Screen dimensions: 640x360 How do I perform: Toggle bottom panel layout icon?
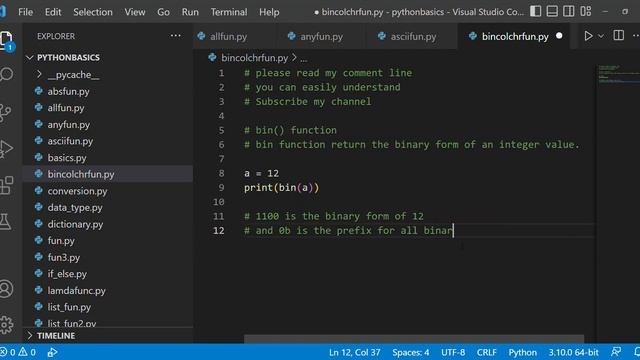[x=552, y=11]
